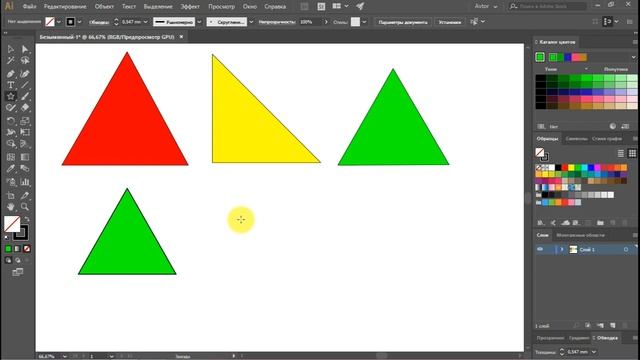This screenshot has width=640, height=360.
Task: Open the stroke color dropdown in control bar
Action: [80, 22]
